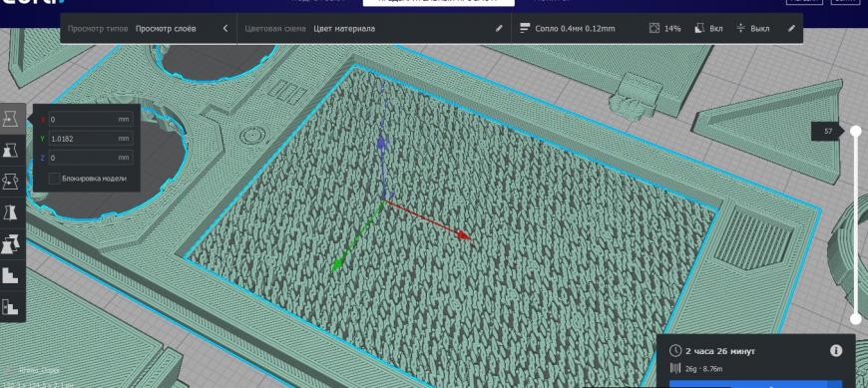Toggle the Блокировка модели checkbox
This screenshot has height=388, width=868.
(x=54, y=179)
